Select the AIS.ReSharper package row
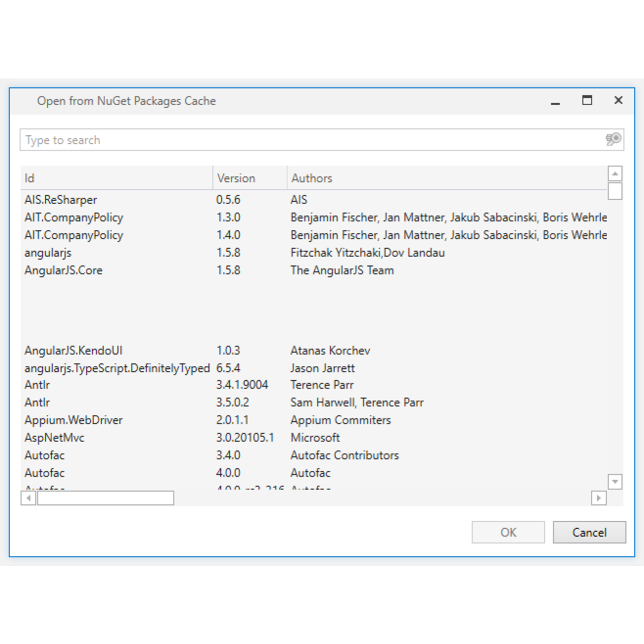644x644 pixels. pos(314,200)
